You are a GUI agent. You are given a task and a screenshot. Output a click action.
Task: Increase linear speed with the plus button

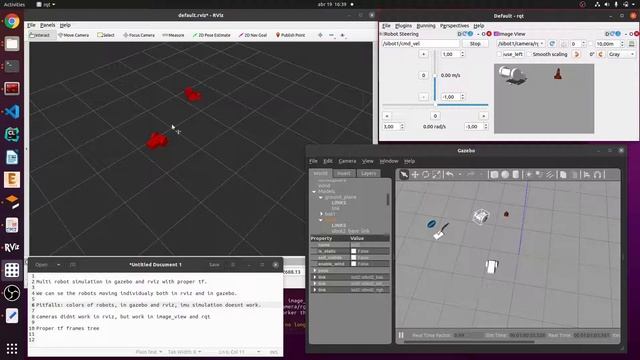pyautogui.click(x=423, y=54)
